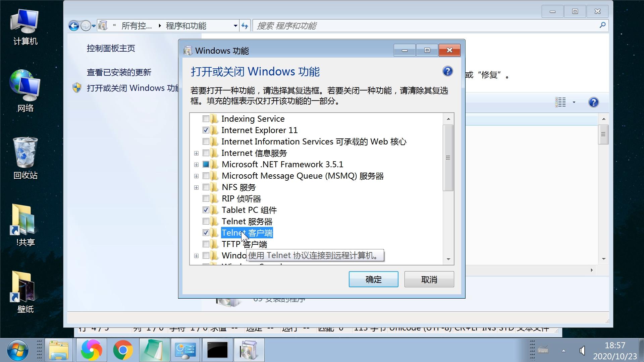Click into the 搜索 程序和功能 search field
Viewport: 644px width, 362px height.
tap(426, 25)
